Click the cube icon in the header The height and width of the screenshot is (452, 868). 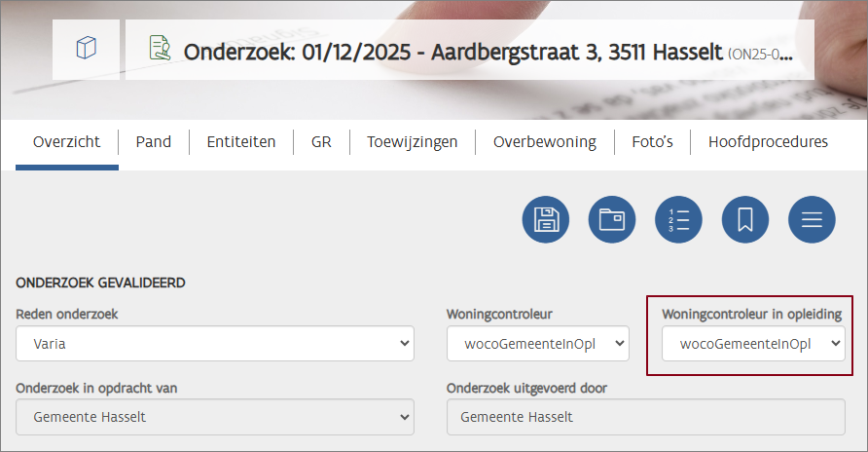click(86, 49)
